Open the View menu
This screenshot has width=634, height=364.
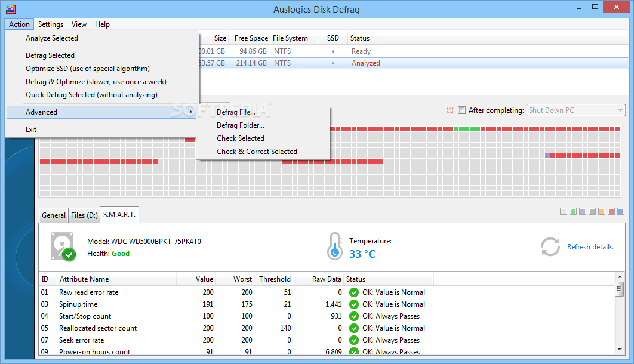[79, 24]
